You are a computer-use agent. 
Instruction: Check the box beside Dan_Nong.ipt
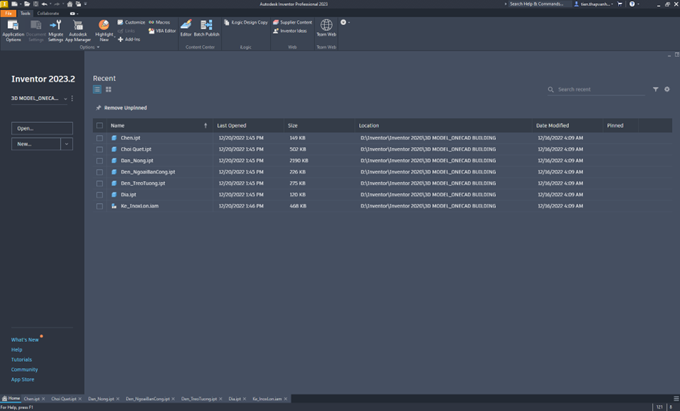click(100, 161)
